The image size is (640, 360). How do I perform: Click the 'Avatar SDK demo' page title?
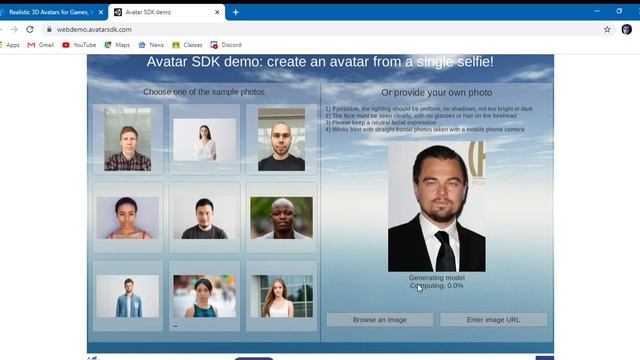(320, 62)
